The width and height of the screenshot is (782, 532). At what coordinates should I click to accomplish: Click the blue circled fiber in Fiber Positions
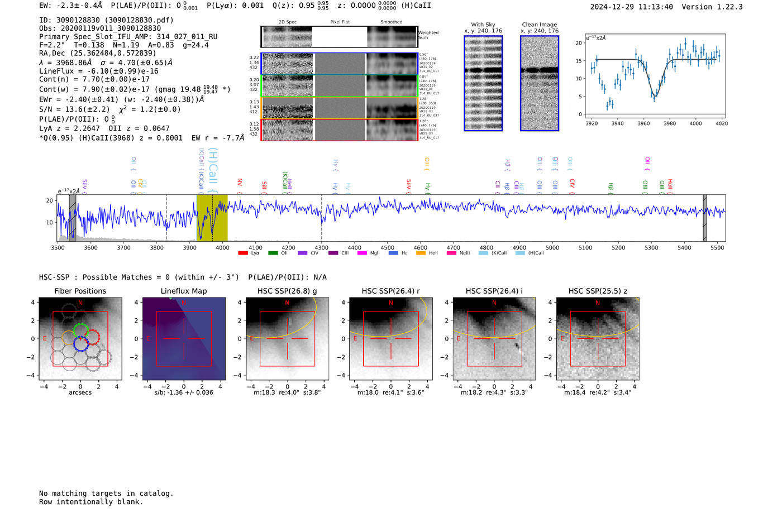(x=81, y=343)
